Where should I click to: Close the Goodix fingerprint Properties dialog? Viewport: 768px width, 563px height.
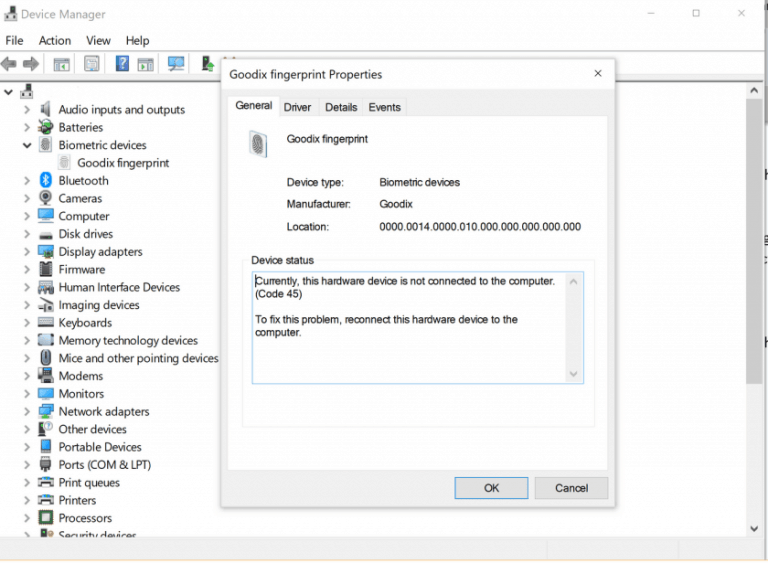[598, 73]
